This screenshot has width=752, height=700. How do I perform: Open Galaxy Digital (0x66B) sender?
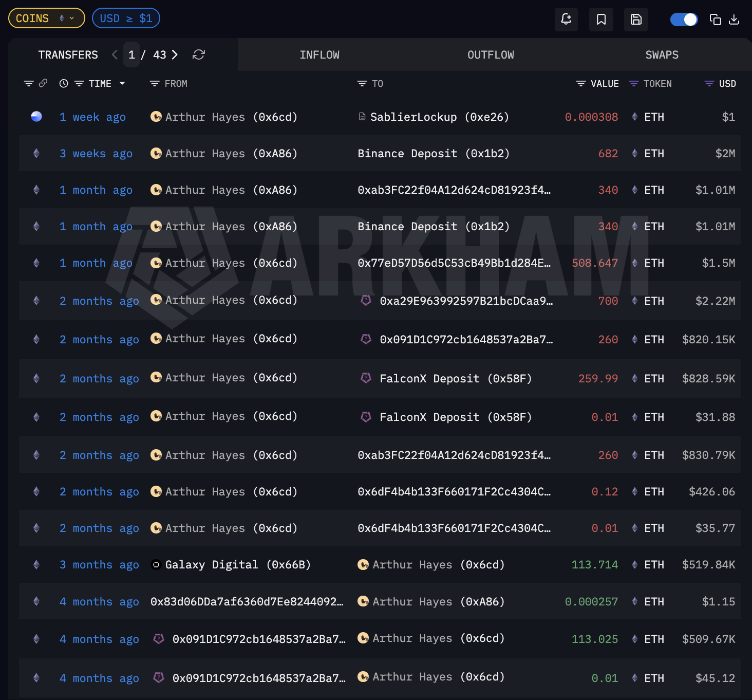coord(238,565)
